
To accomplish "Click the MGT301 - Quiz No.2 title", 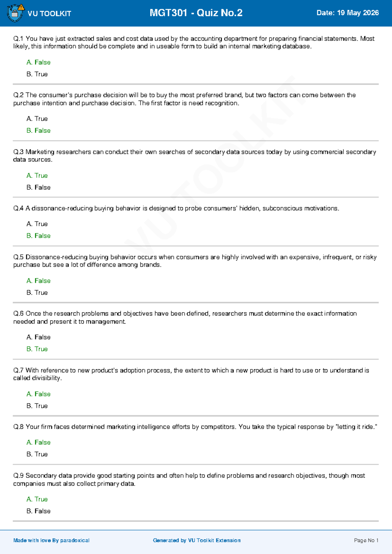I will click(196, 13).
